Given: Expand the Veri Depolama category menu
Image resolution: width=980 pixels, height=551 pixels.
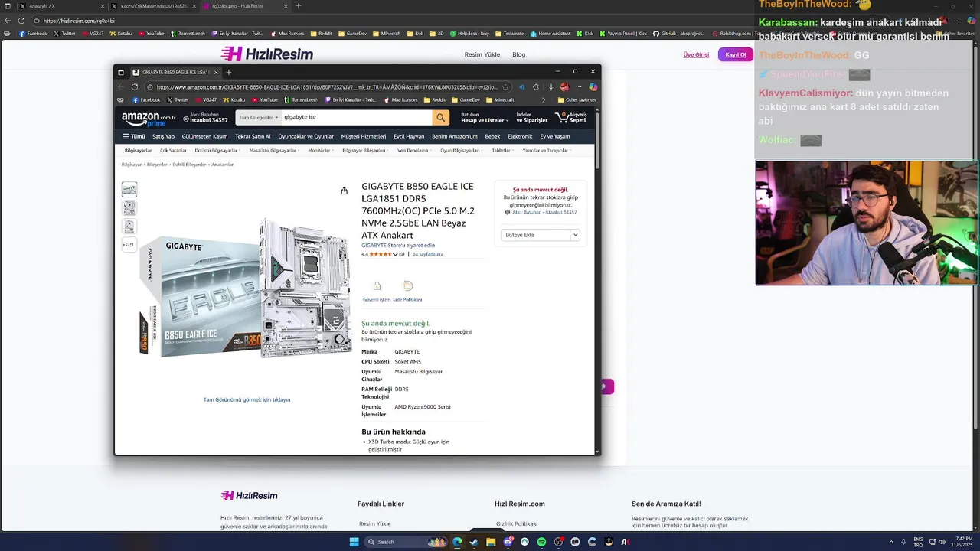Looking at the screenshot, I should click(414, 151).
